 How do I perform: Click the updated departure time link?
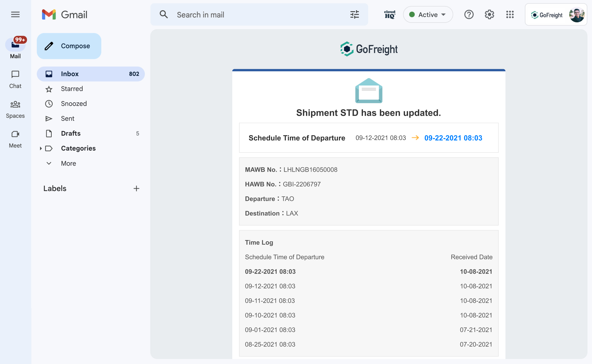pyautogui.click(x=453, y=138)
